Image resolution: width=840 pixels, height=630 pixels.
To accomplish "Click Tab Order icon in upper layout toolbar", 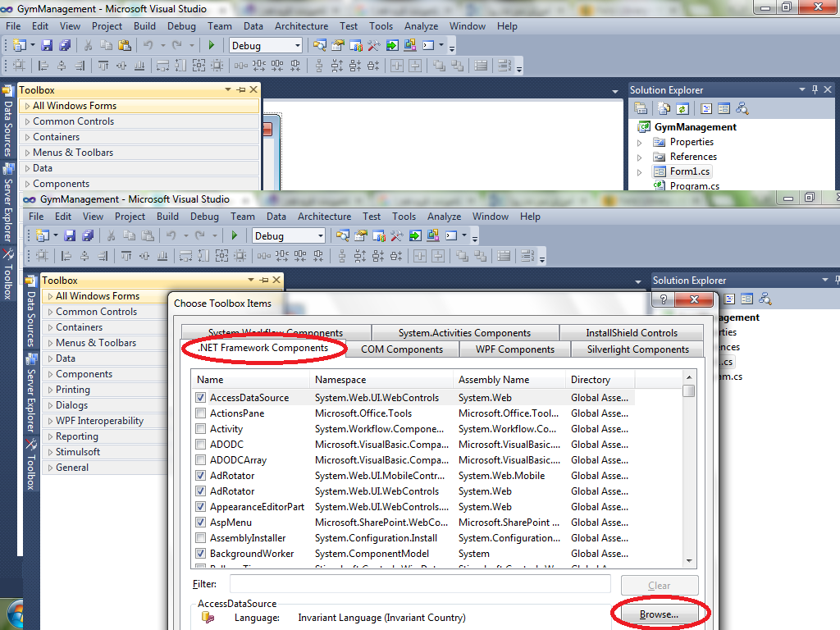I will tap(504, 66).
